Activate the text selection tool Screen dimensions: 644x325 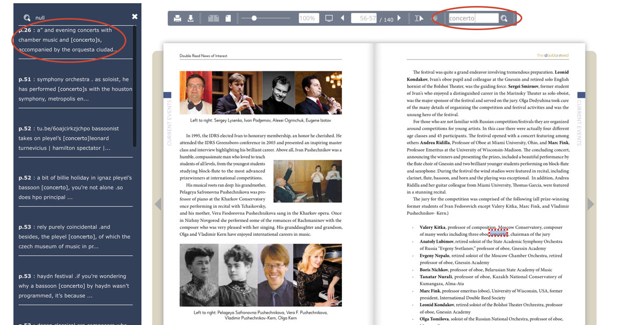pyautogui.click(x=419, y=18)
